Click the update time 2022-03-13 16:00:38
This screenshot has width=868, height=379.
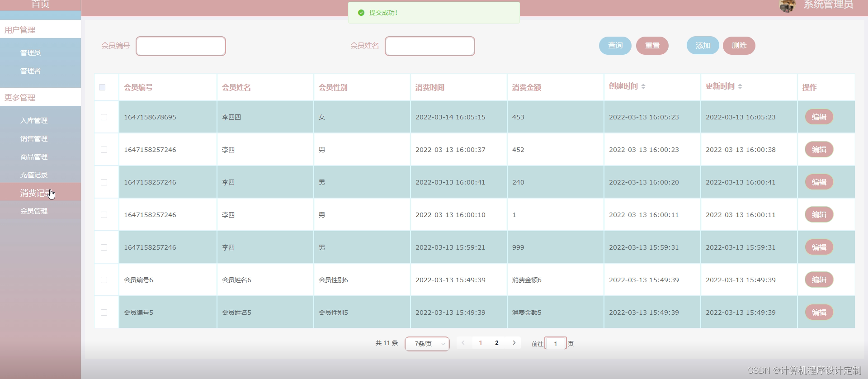pos(741,150)
